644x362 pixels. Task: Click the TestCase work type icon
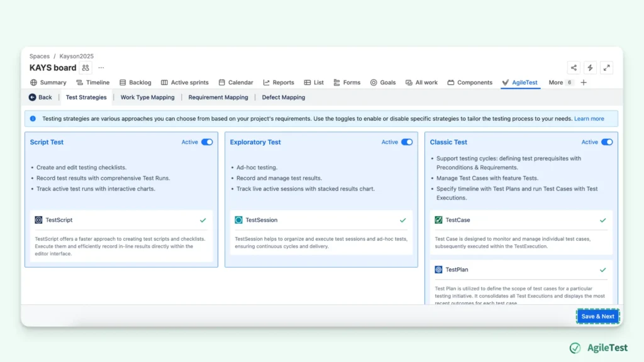point(438,220)
